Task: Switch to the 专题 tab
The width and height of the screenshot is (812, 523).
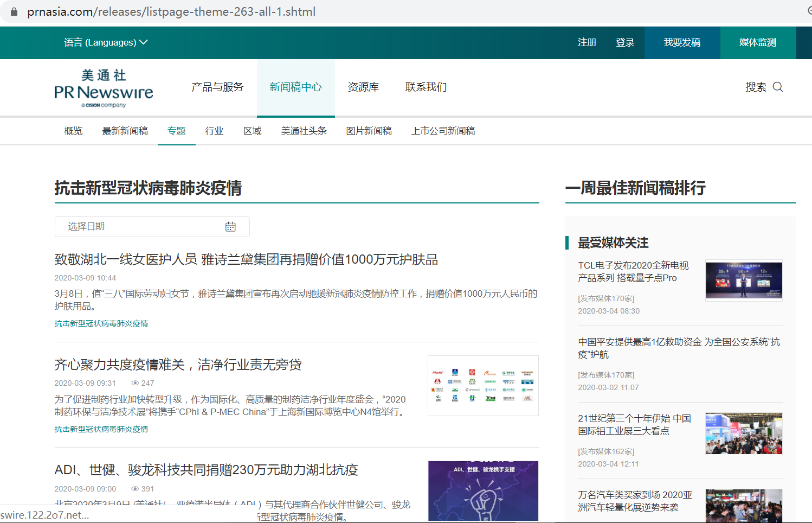Action: coord(177,131)
